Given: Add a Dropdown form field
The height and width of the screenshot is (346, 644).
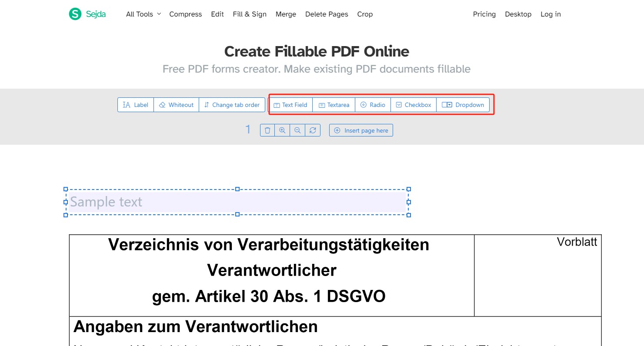Looking at the screenshot, I should coord(463,105).
